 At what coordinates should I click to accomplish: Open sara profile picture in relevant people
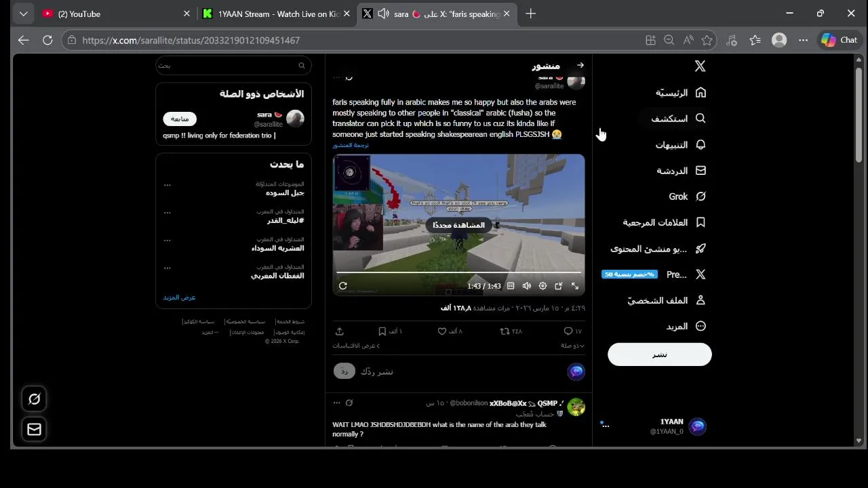295,119
